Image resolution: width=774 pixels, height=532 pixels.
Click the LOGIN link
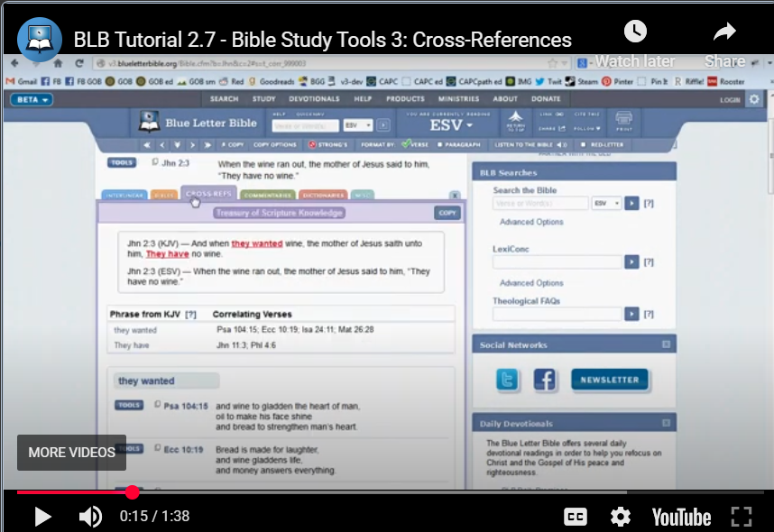730,100
